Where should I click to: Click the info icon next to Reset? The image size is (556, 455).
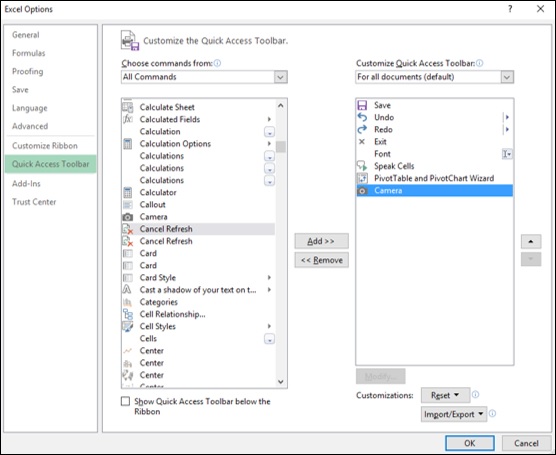click(x=476, y=394)
